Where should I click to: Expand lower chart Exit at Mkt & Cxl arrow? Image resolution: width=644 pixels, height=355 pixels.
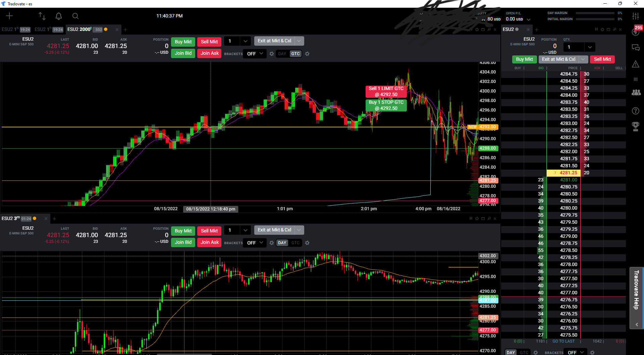pyautogui.click(x=299, y=230)
